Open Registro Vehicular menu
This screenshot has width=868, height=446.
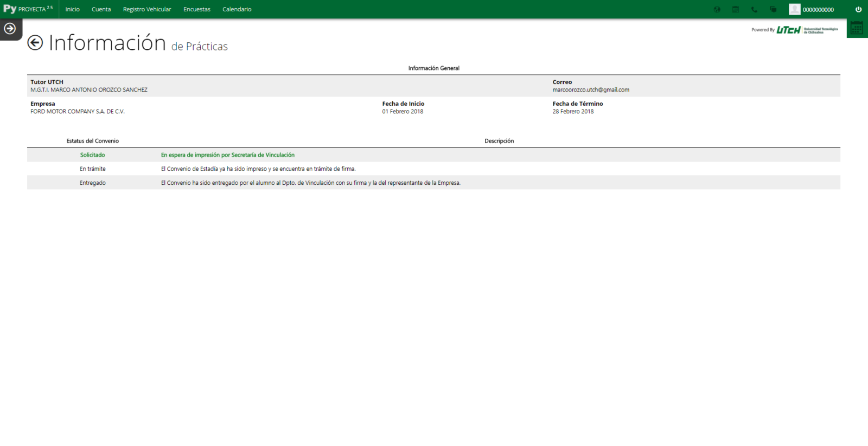[147, 9]
